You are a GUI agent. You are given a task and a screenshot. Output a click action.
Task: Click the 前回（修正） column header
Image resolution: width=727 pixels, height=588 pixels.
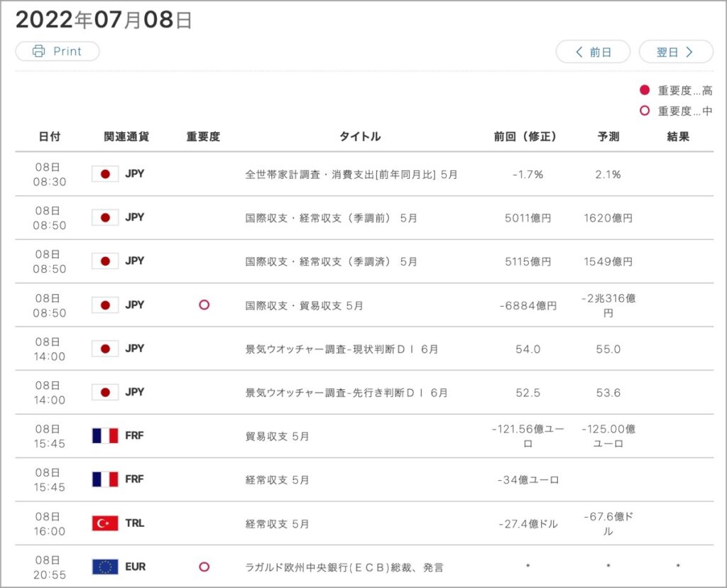pos(525,136)
